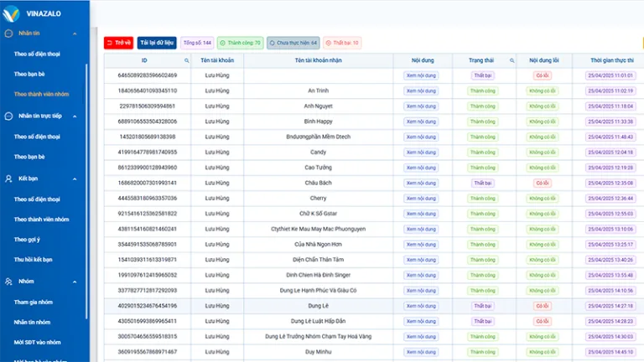Filter by Chưa thực hiện: 64 status chip
Viewport: 644px width, 362px height.
pos(293,43)
